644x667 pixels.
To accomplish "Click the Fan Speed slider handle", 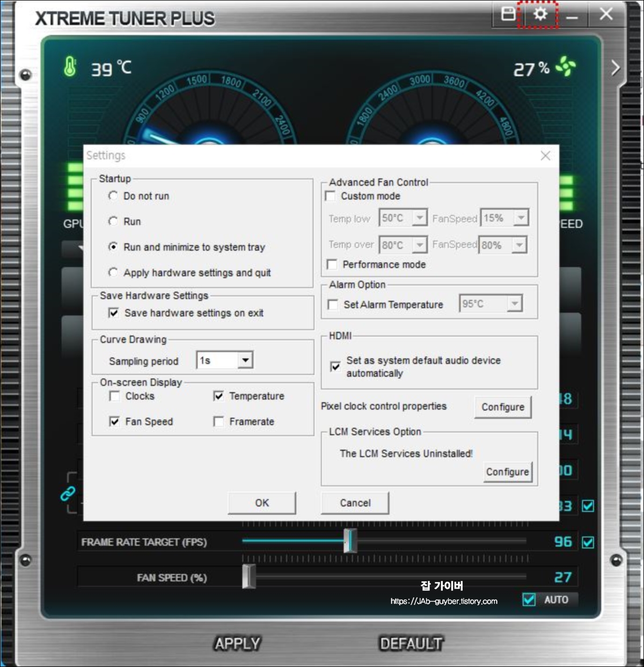I will click(x=248, y=577).
